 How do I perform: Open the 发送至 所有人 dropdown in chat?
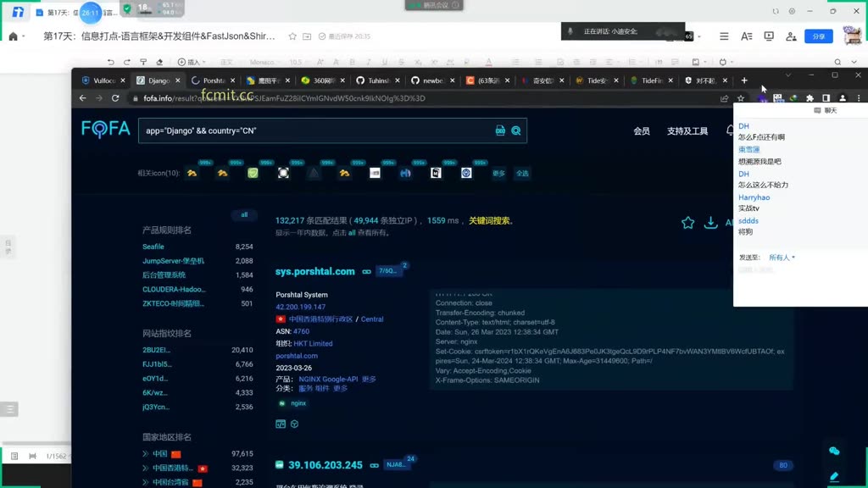[782, 258]
